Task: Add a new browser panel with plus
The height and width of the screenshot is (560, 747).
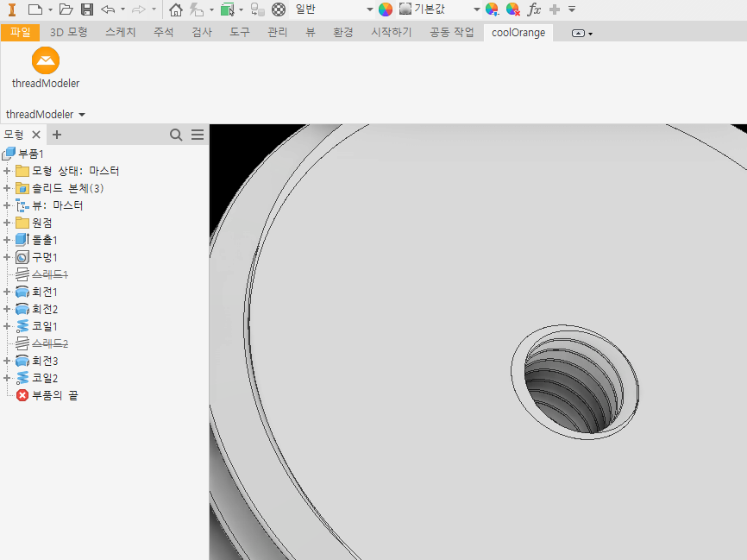Action: pos(57,135)
